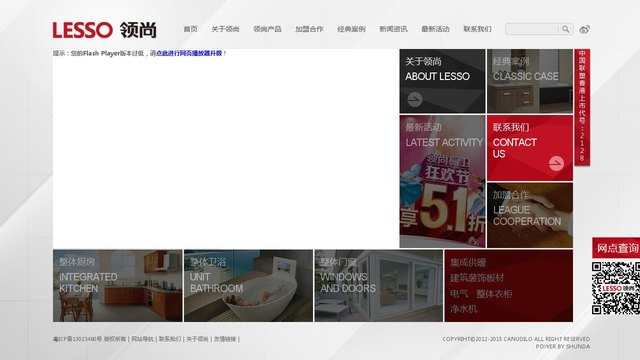Select 加盟合作 in top navigation
The image size is (640, 360).
point(309,29)
